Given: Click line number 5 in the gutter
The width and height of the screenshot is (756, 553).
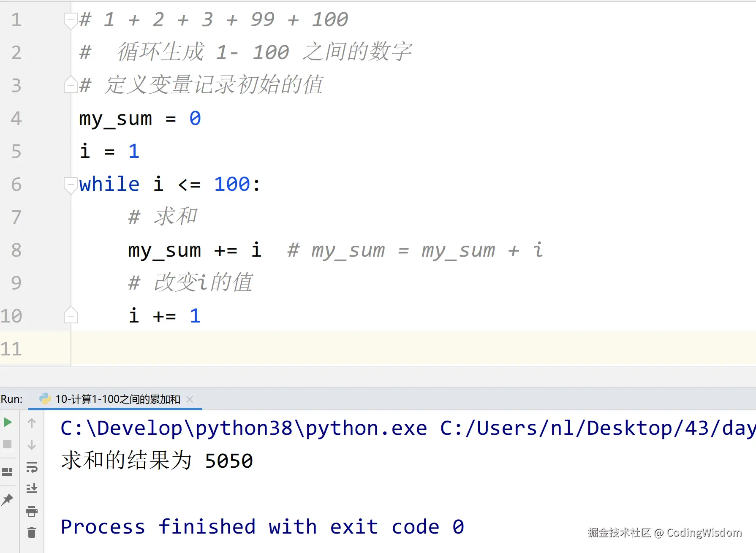Looking at the screenshot, I should pyautogui.click(x=16, y=152).
